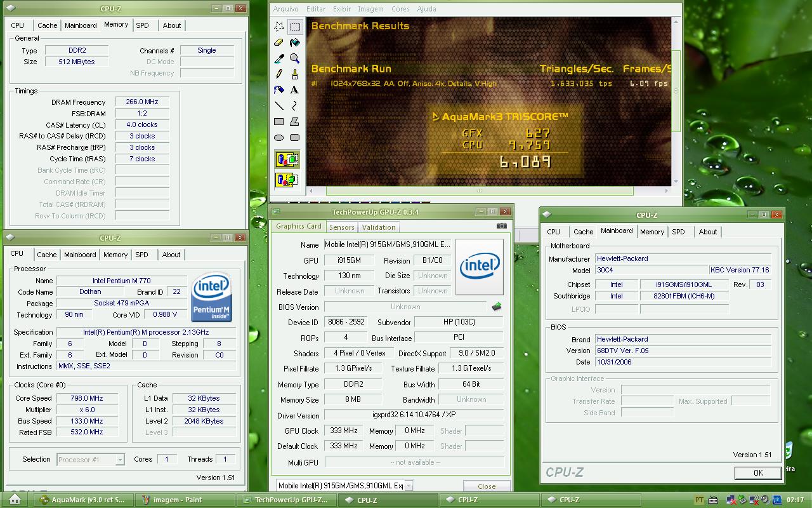Click the disconnected wireless network tray icon
The height and width of the screenshot is (508, 812).
coord(754,500)
